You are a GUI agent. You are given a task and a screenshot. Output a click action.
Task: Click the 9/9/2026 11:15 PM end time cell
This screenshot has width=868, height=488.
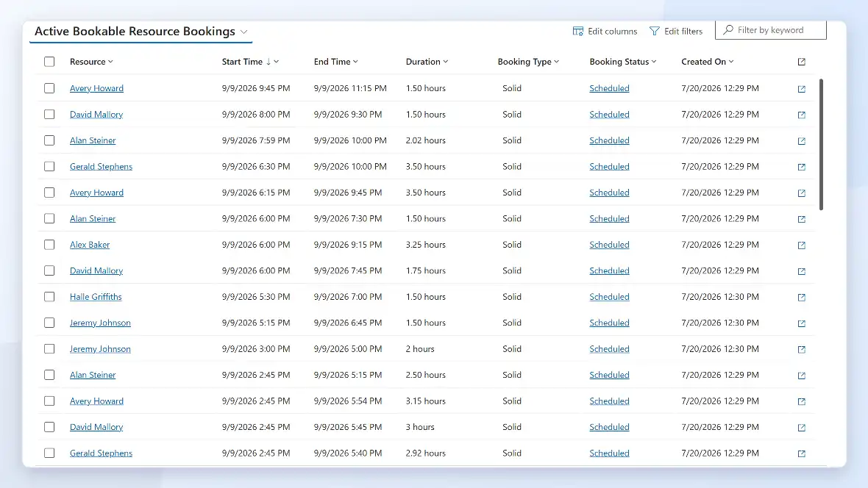click(x=350, y=88)
